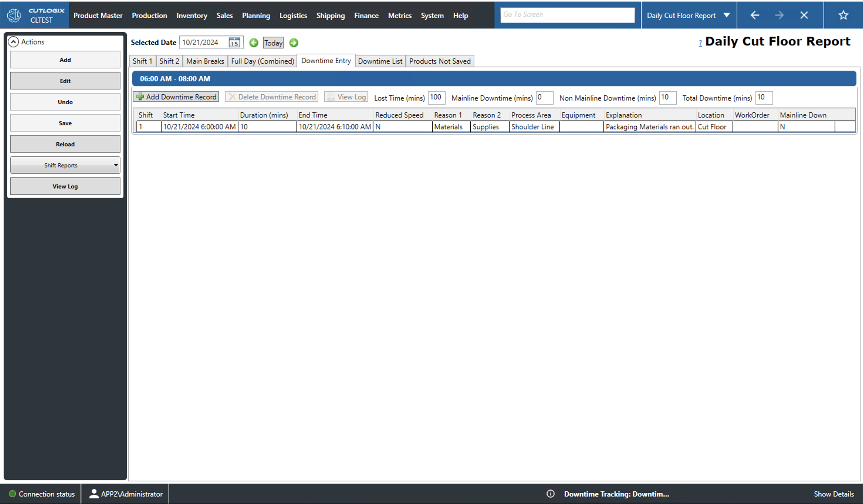863x504 pixels.
Task: Click Show Details in the status bar
Action: pos(834,494)
